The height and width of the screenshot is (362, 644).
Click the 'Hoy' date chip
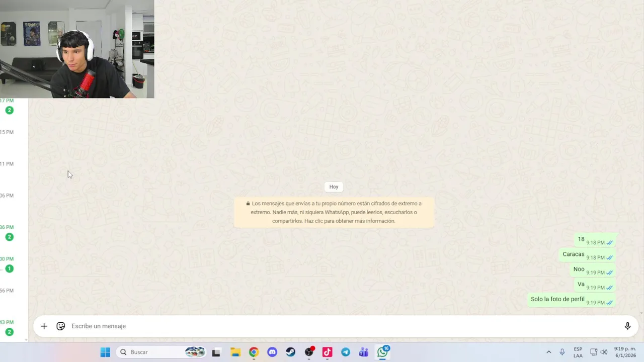click(334, 187)
